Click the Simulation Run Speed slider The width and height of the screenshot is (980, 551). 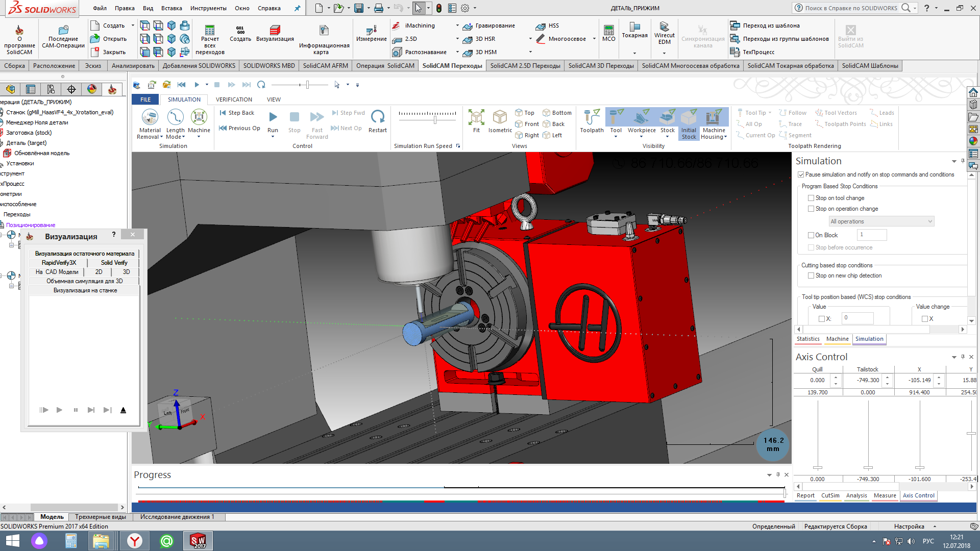435,120
